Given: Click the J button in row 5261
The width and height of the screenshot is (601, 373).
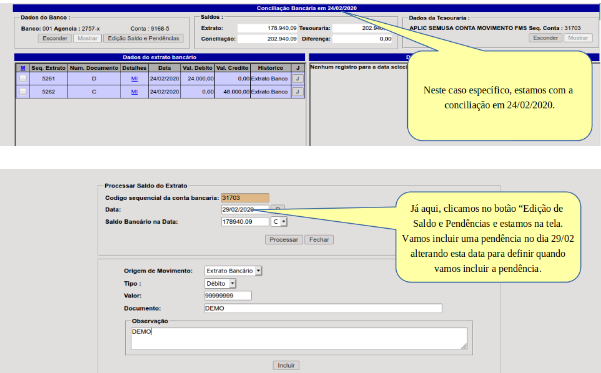Looking at the screenshot, I should [297, 79].
